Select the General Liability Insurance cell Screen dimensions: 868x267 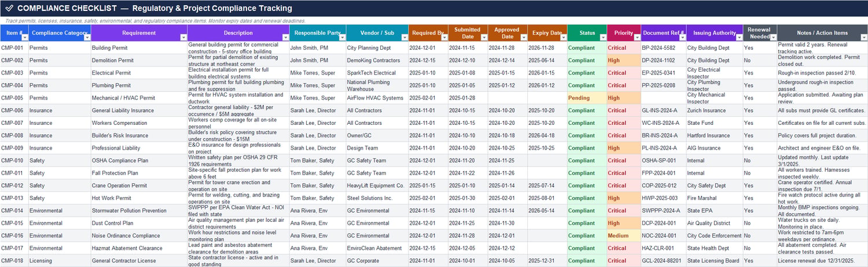[139, 110]
